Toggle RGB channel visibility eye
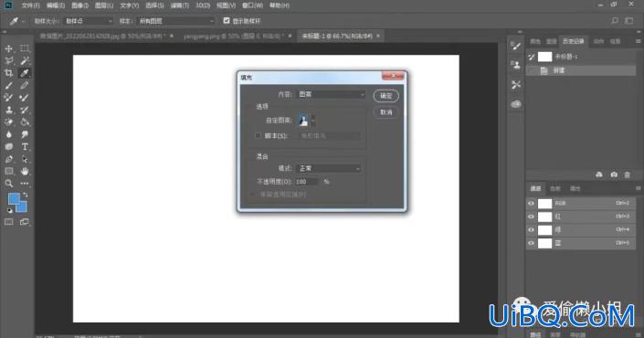 click(x=531, y=204)
